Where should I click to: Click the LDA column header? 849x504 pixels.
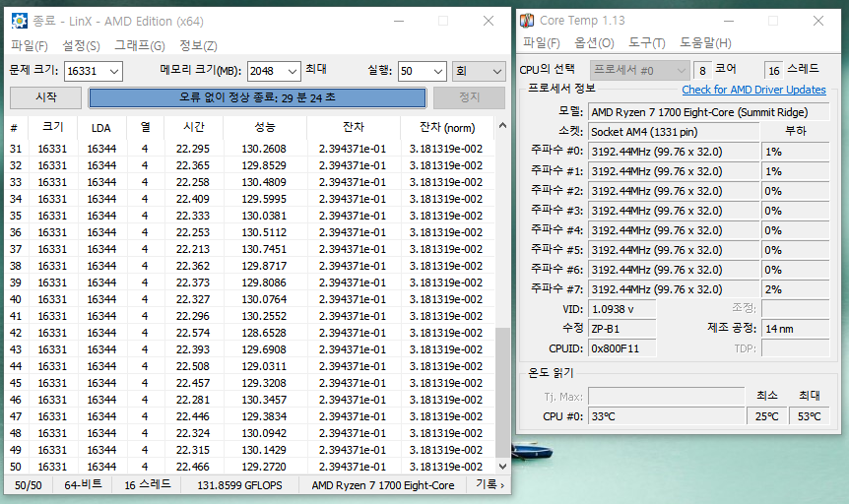[101, 127]
